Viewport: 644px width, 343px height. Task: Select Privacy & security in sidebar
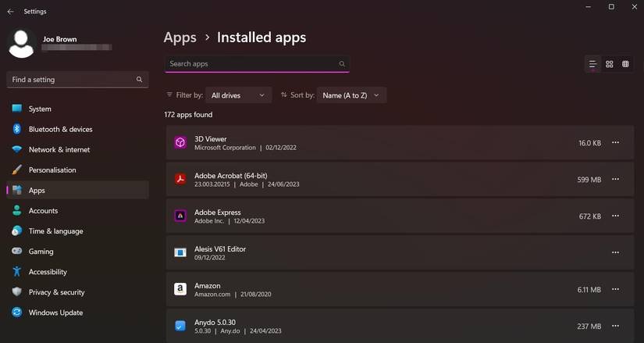coord(56,292)
